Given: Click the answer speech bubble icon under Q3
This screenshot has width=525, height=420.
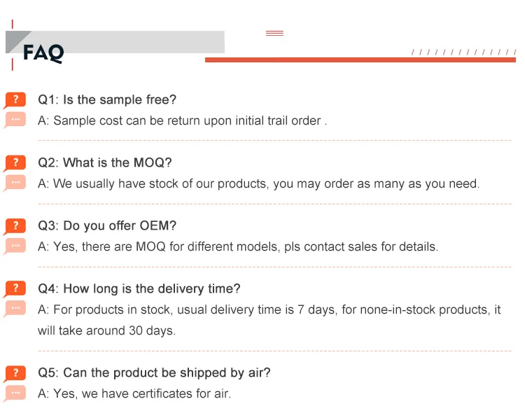Looking at the screenshot, I should point(14,246).
